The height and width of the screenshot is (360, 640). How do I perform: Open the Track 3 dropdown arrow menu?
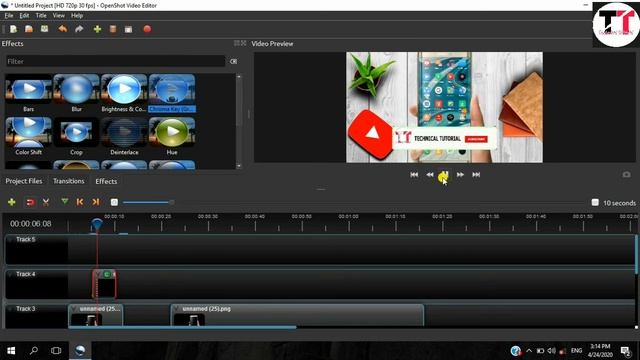(x=10, y=309)
